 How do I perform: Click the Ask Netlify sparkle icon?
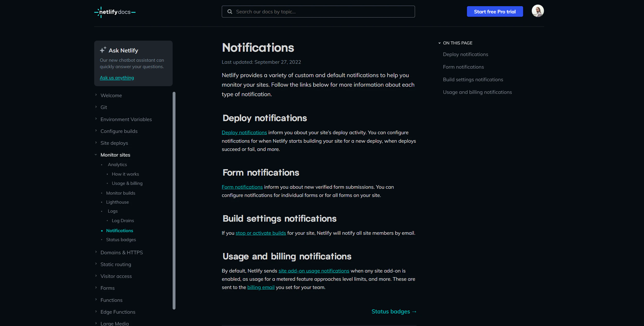click(x=103, y=50)
